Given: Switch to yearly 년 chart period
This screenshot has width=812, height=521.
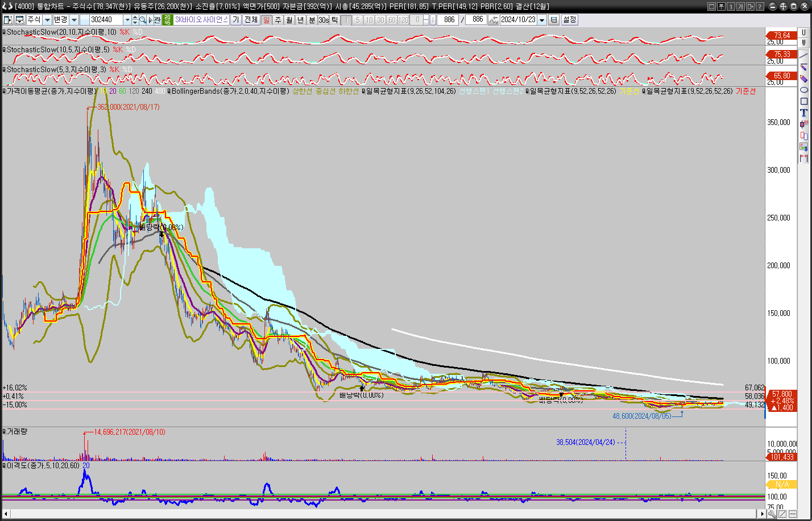Looking at the screenshot, I should pyautogui.click(x=300, y=20).
